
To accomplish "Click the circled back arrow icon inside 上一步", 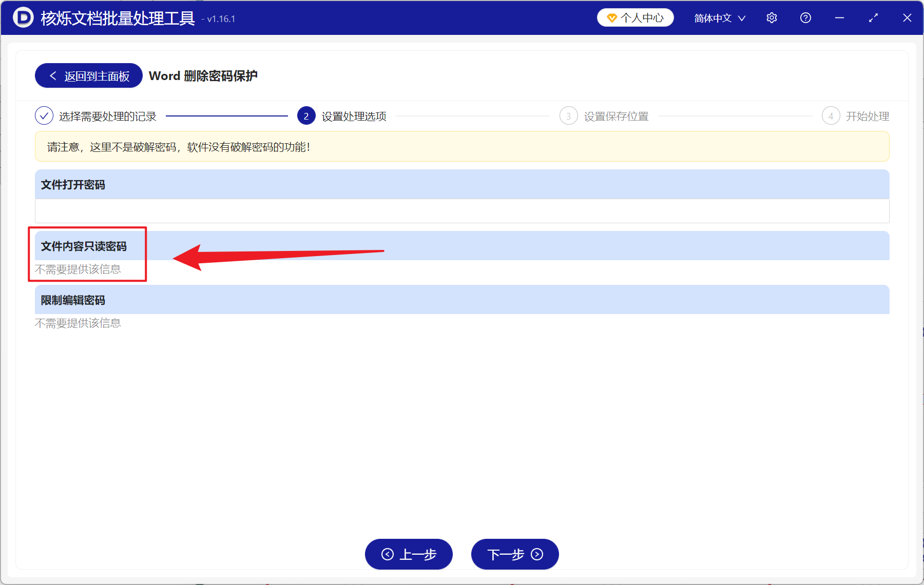I will (388, 555).
